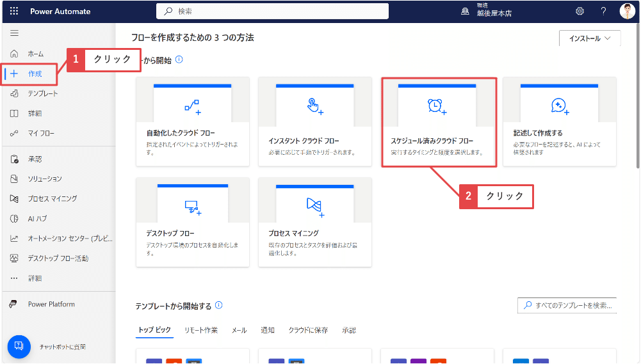Open ホーム in the sidebar

[36, 54]
